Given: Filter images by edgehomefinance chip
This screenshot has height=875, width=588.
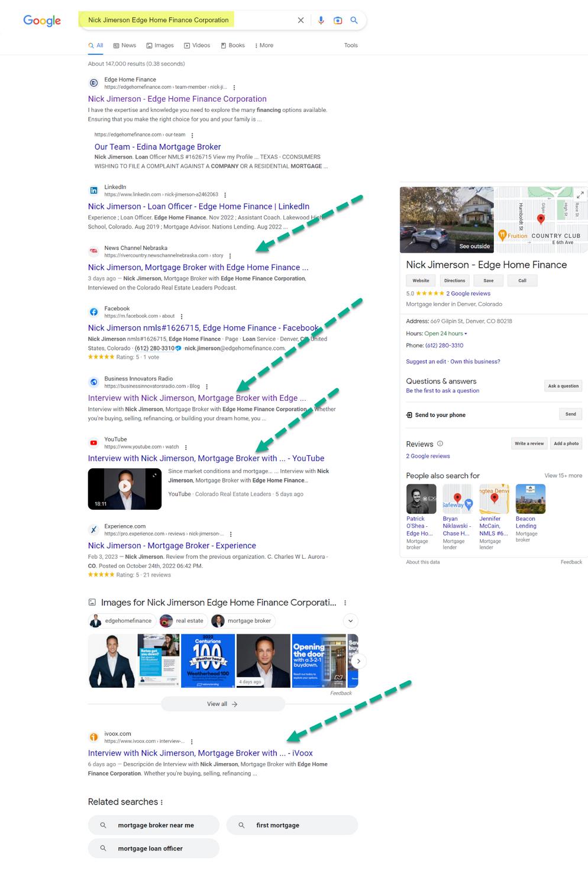Looking at the screenshot, I should click(x=122, y=621).
